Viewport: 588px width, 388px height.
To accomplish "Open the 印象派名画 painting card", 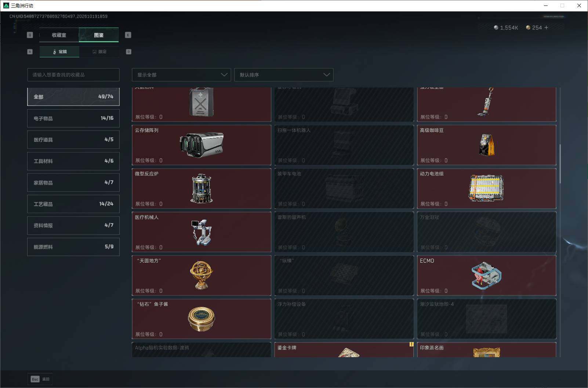I will click(x=487, y=350).
